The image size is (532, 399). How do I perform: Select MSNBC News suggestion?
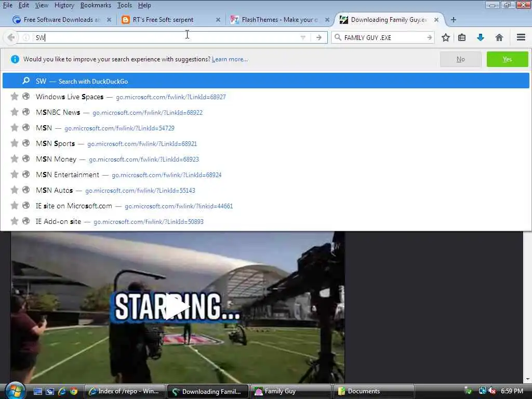(x=265, y=112)
